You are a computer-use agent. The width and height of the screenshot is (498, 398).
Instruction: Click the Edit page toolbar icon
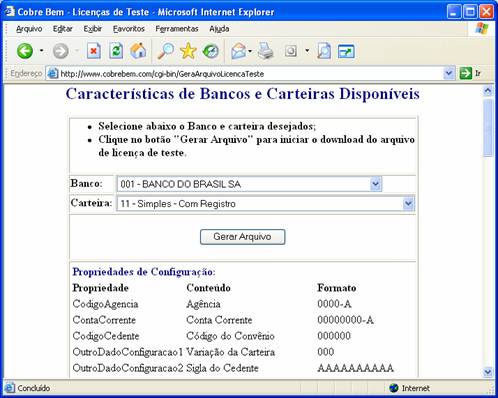(291, 51)
